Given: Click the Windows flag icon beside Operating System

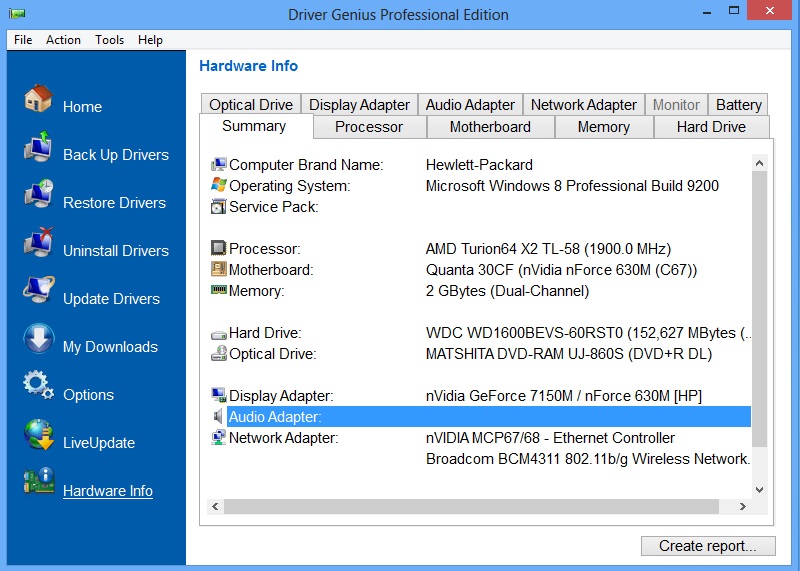Looking at the screenshot, I should (x=218, y=185).
